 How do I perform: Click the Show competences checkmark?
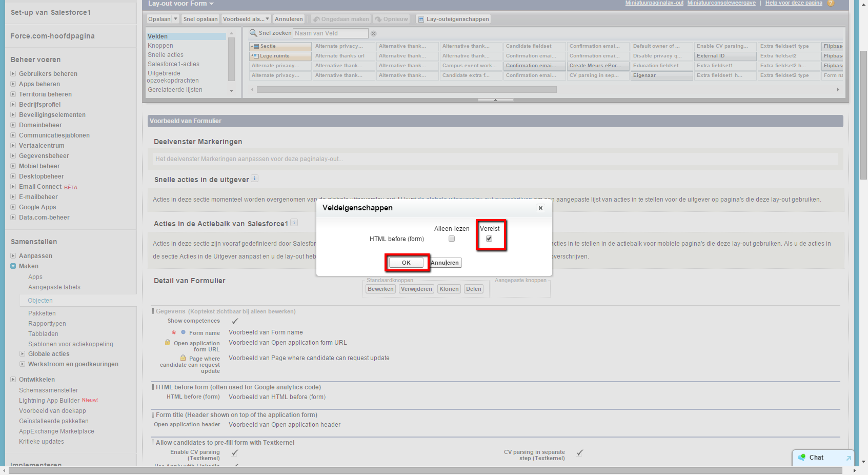[x=235, y=321]
